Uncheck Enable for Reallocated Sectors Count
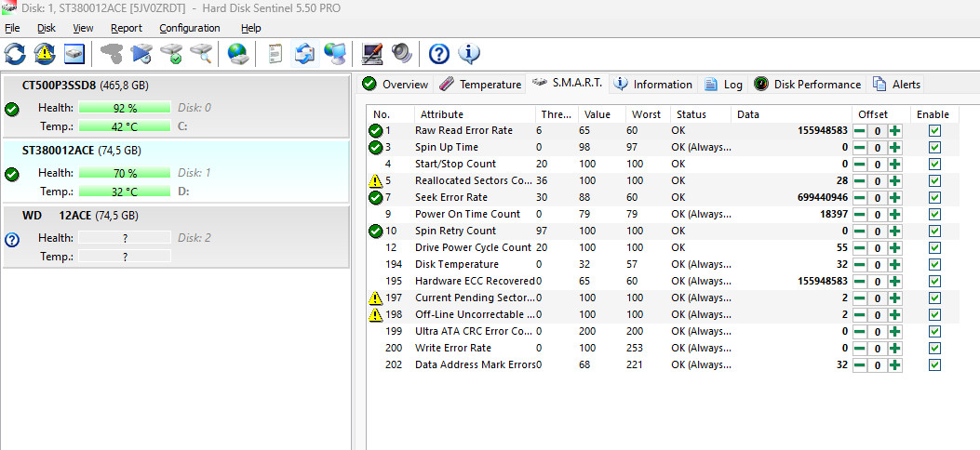 (934, 181)
